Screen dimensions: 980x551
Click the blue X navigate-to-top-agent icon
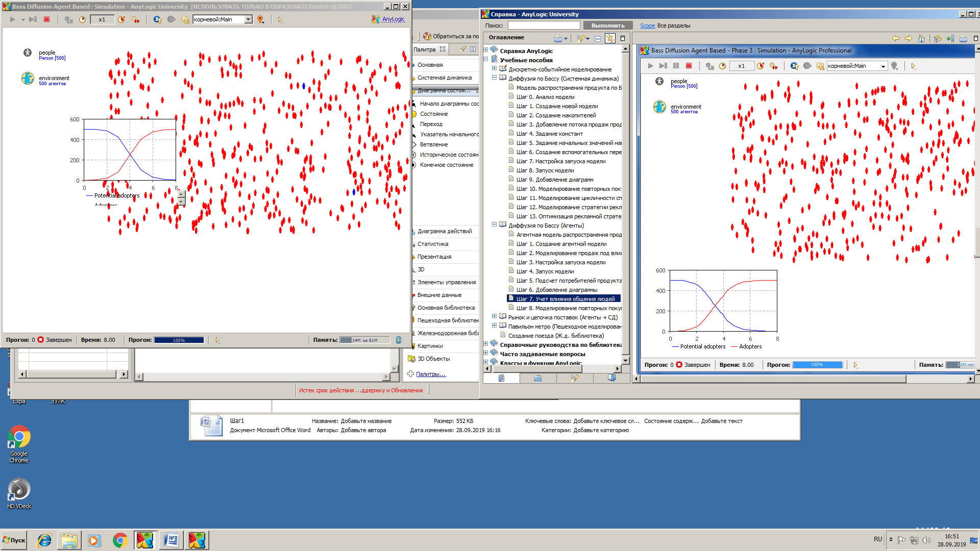(158, 19)
